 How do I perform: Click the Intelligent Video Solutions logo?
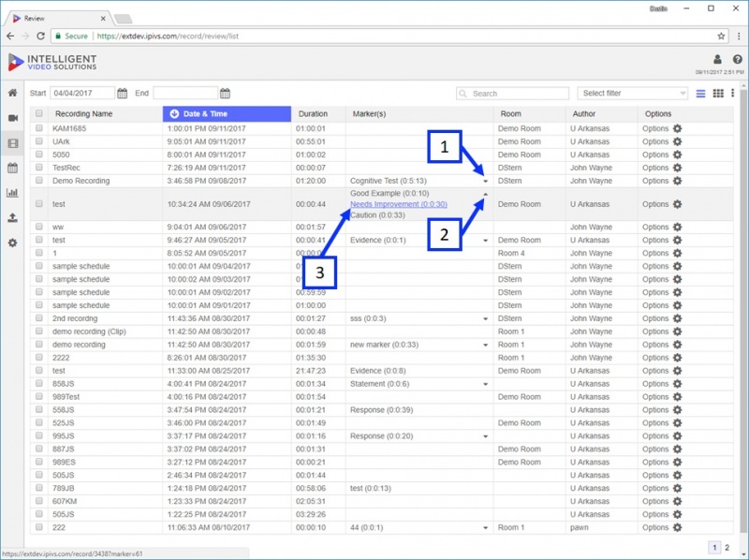pos(52,62)
